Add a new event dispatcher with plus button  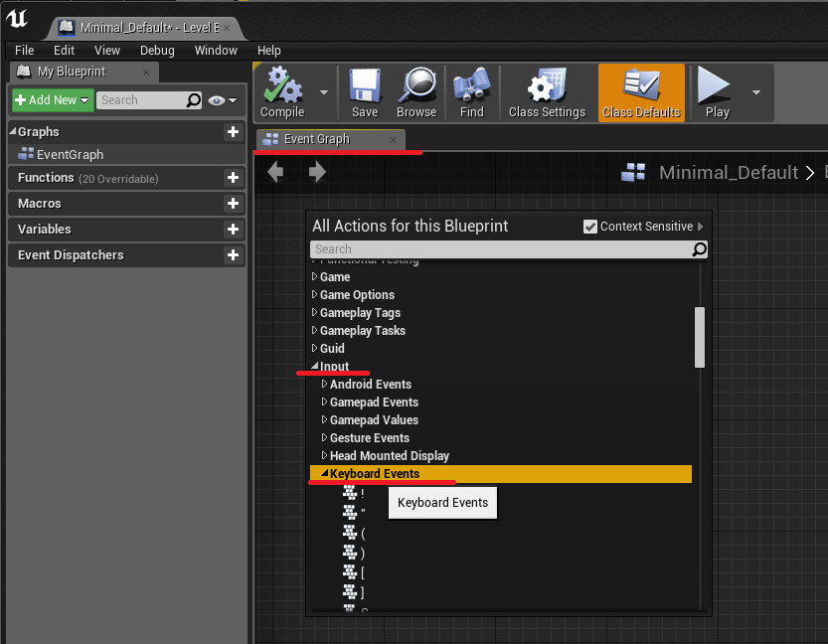click(x=233, y=255)
